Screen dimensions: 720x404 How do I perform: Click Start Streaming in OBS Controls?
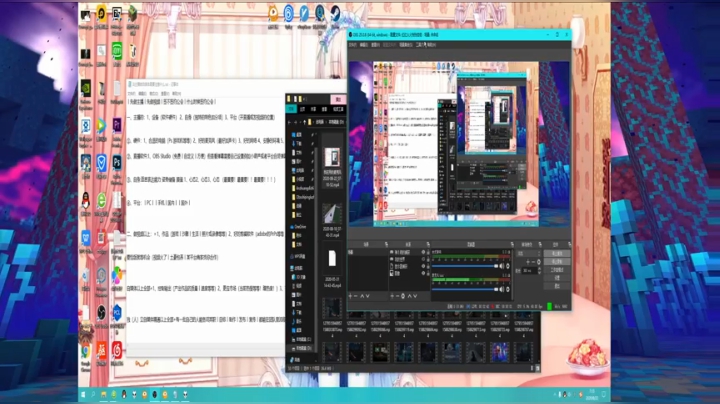(x=557, y=253)
